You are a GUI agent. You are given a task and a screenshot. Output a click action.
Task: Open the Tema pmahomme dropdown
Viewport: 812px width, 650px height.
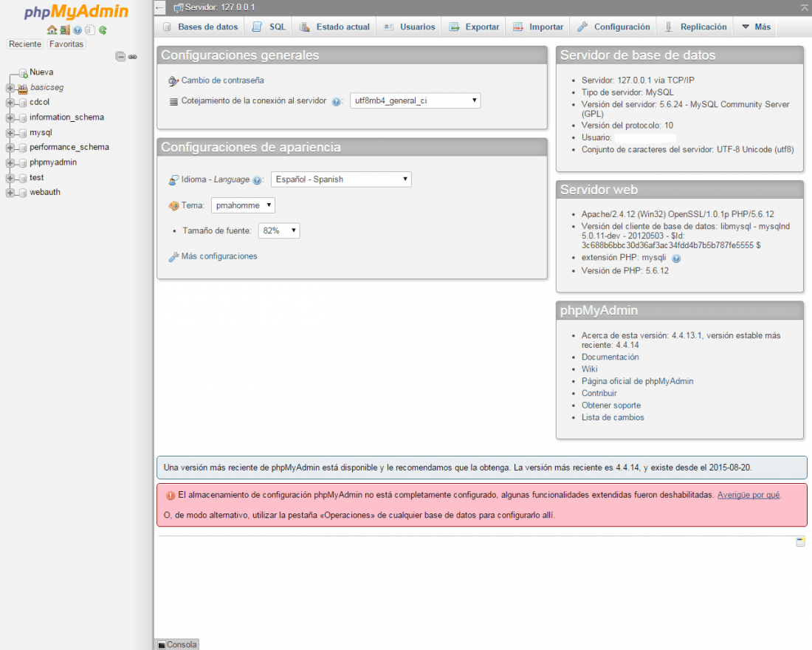[x=243, y=205]
